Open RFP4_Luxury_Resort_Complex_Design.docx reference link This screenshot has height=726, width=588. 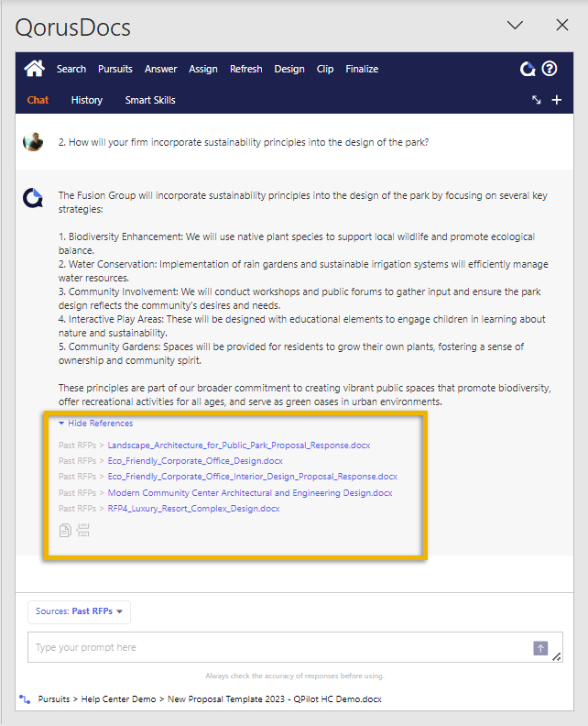(x=193, y=509)
